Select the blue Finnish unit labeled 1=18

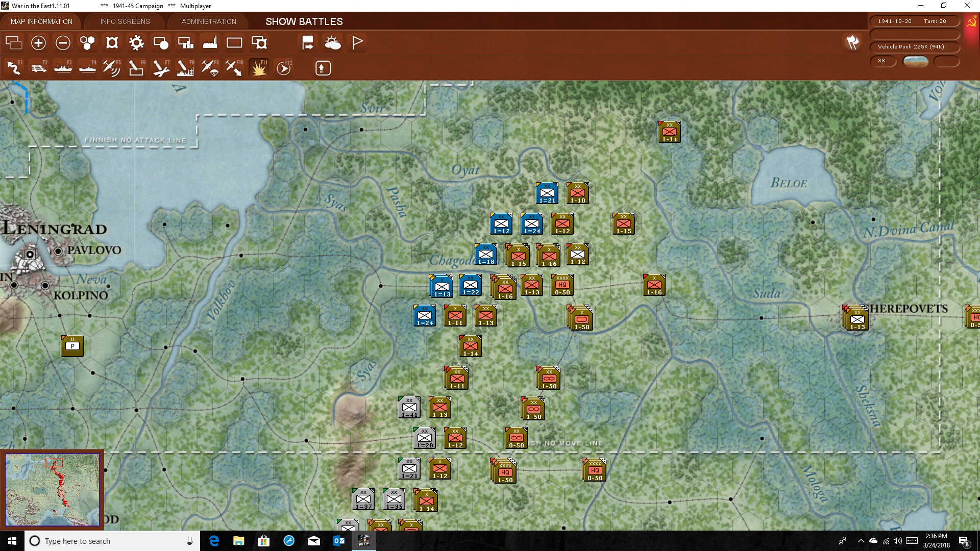[x=486, y=255]
